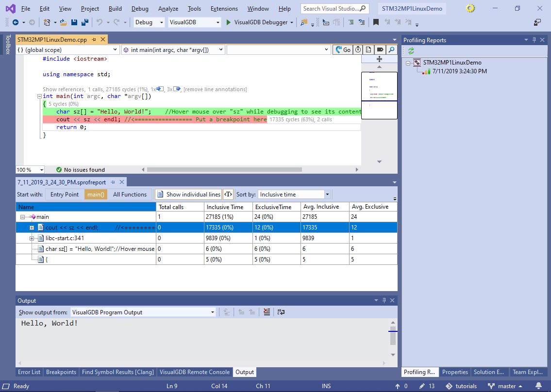Save the current file with the disk icon
This screenshot has width=551, height=392.
pyautogui.click(x=74, y=22)
